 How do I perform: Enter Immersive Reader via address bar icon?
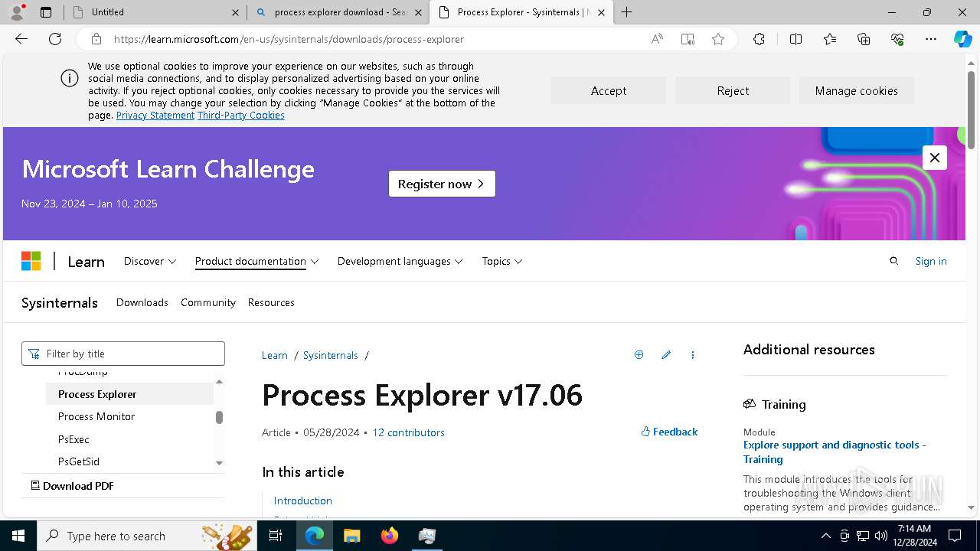coord(688,39)
